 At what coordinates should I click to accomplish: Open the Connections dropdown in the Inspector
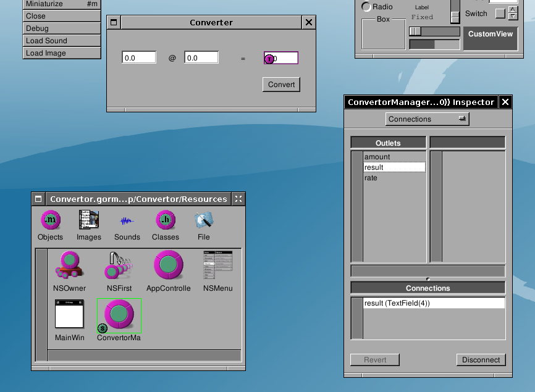428,119
